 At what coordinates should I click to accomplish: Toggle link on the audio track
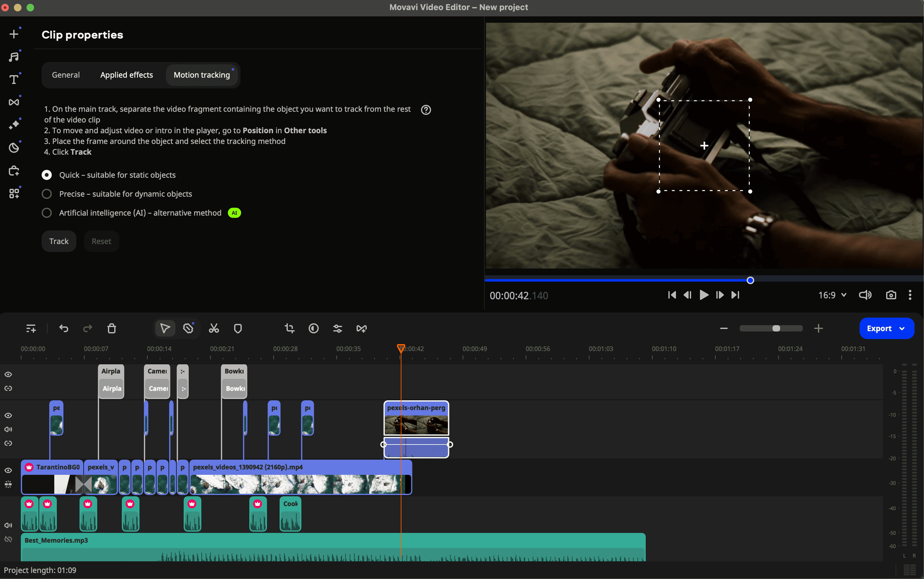[x=8, y=539]
